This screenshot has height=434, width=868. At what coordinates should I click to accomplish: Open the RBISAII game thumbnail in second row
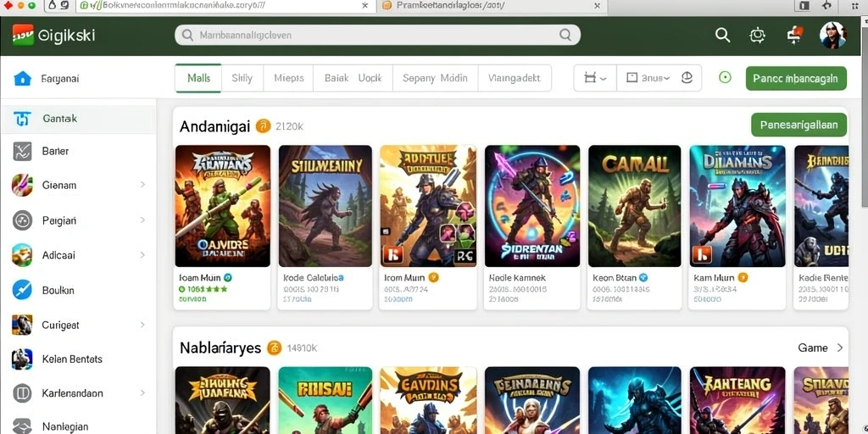[x=325, y=400]
